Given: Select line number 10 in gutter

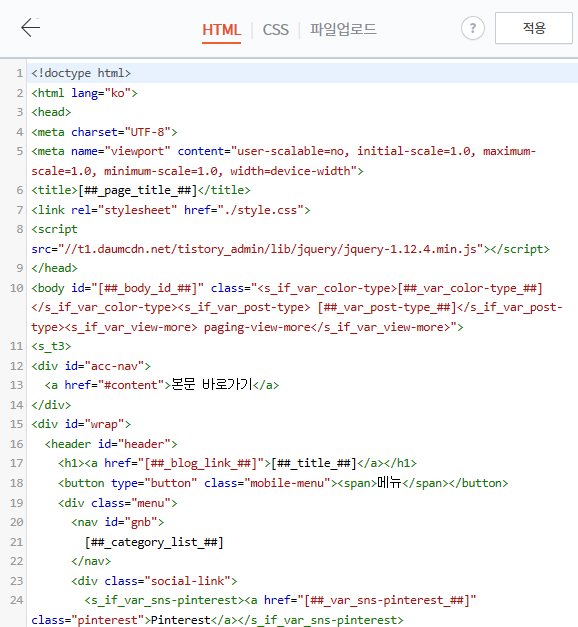Looking at the screenshot, I should 16,288.
